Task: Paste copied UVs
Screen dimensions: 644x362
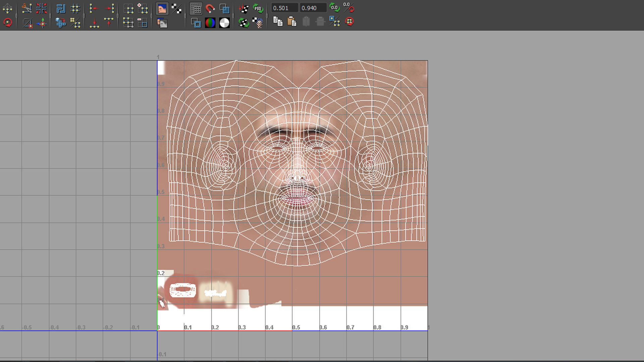Action: [292, 22]
